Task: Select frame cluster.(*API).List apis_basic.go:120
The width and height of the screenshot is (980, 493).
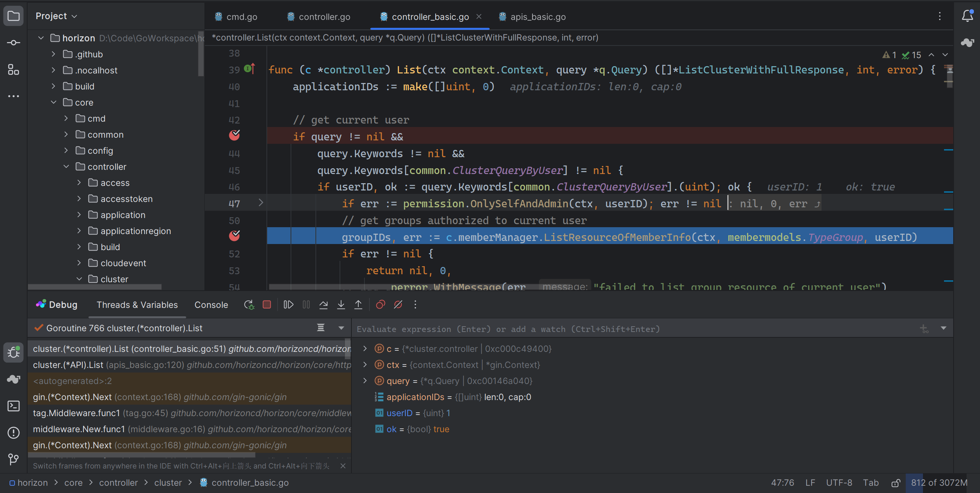Action: (x=189, y=365)
